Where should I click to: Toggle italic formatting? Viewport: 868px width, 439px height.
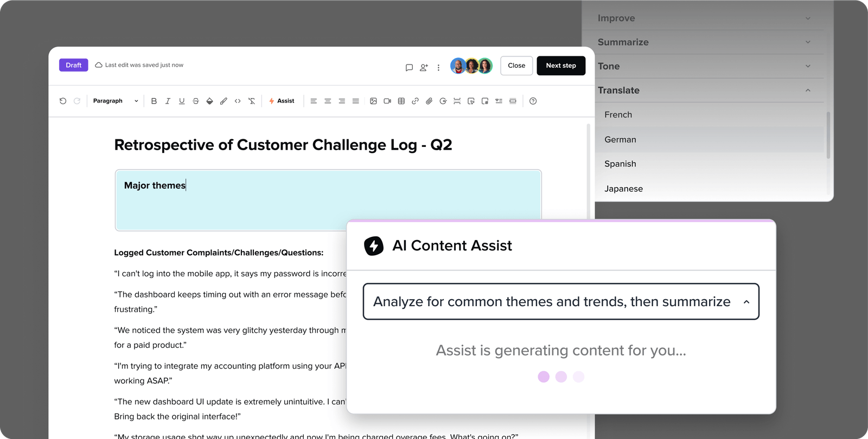(168, 101)
